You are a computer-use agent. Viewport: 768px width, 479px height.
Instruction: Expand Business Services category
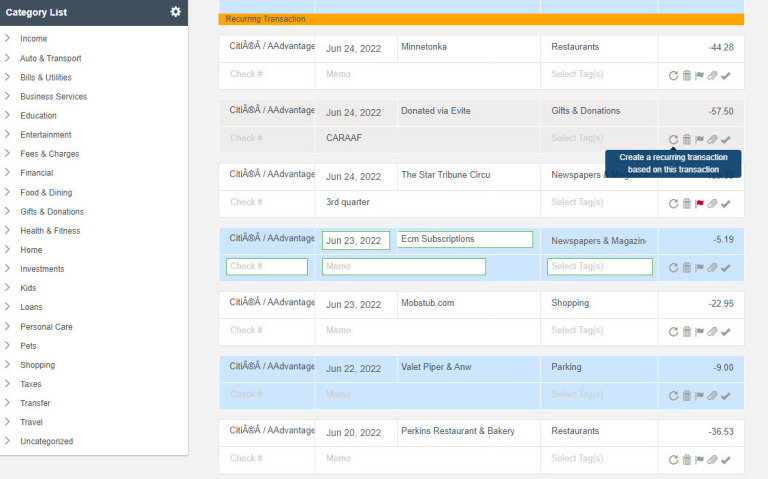click(x=7, y=96)
